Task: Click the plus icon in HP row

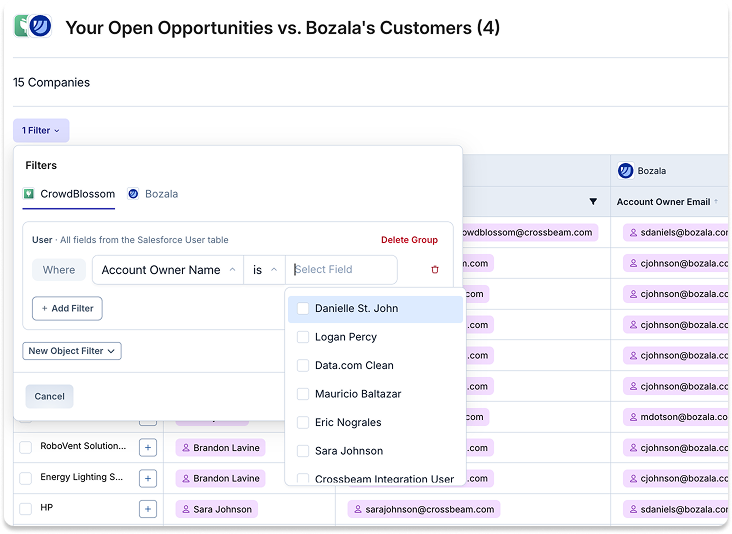Action: click(148, 509)
